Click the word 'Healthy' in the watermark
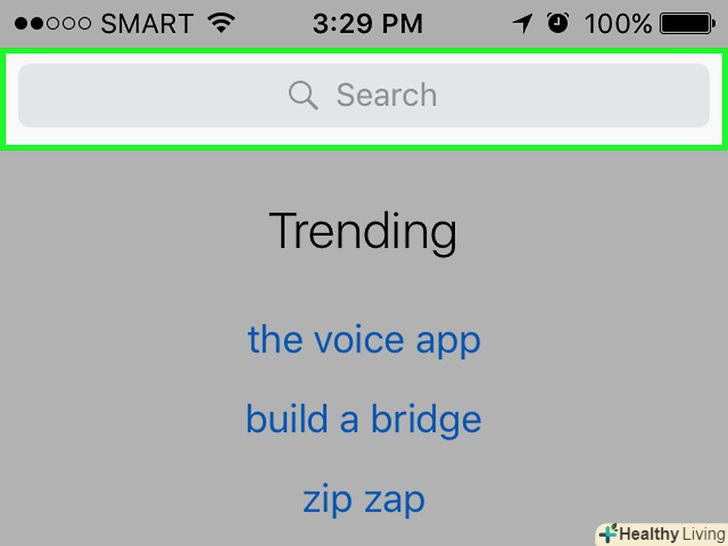Image resolution: width=728 pixels, height=546 pixels. [x=648, y=534]
